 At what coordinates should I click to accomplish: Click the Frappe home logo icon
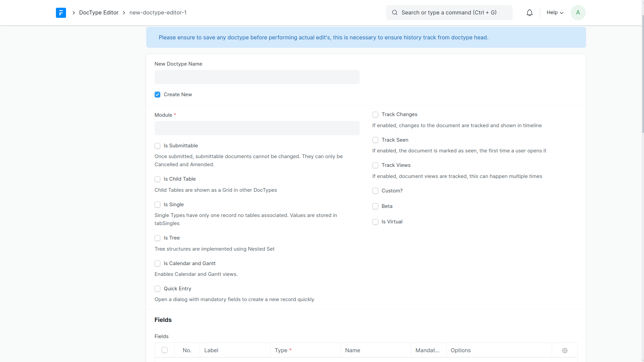tap(61, 13)
